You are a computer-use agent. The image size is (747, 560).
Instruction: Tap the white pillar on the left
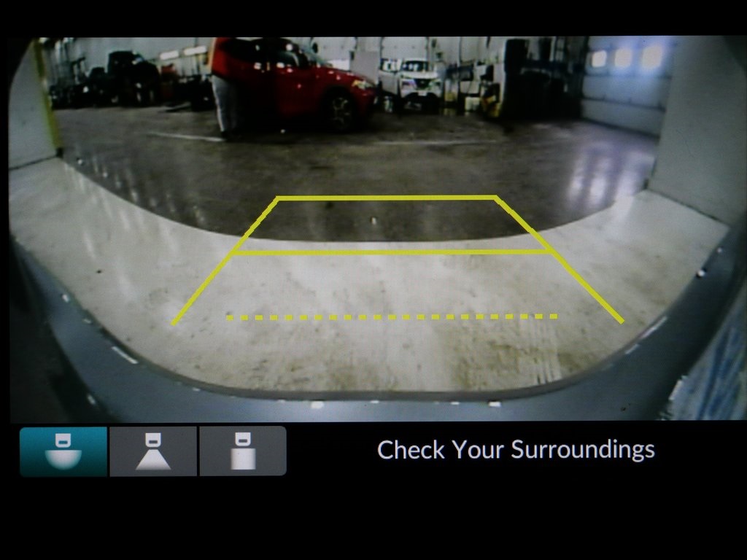tap(29, 109)
